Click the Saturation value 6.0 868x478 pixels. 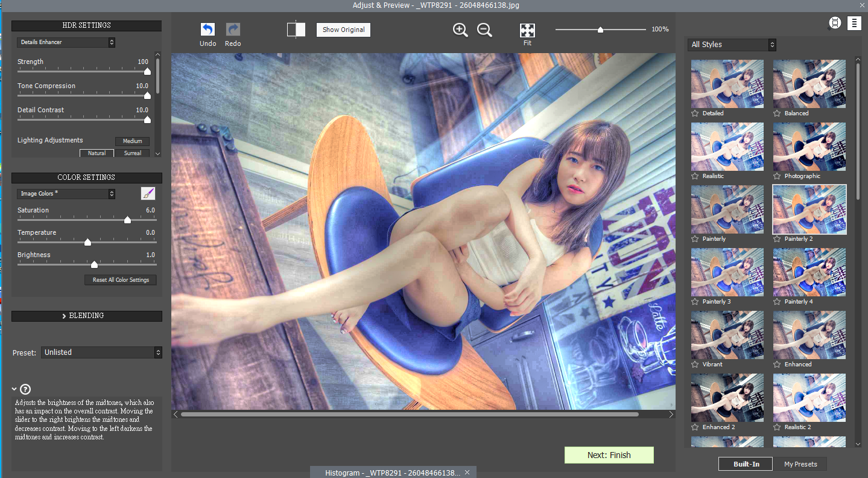click(150, 210)
